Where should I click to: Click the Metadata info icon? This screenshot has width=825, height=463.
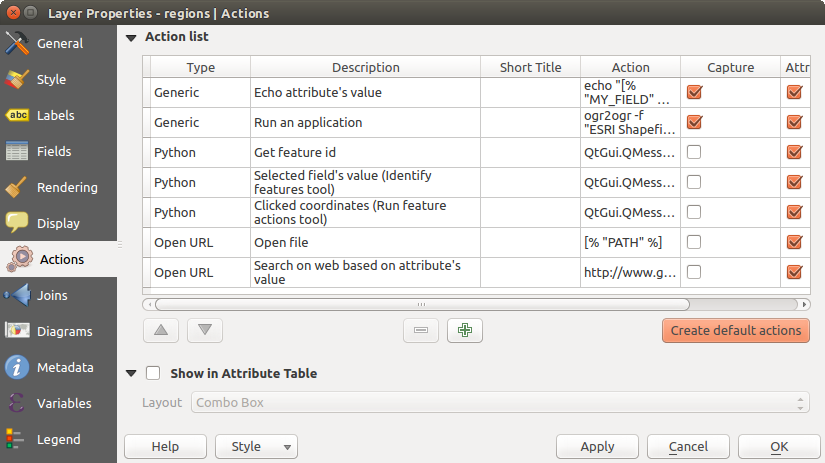pyautogui.click(x=17, y=368)
